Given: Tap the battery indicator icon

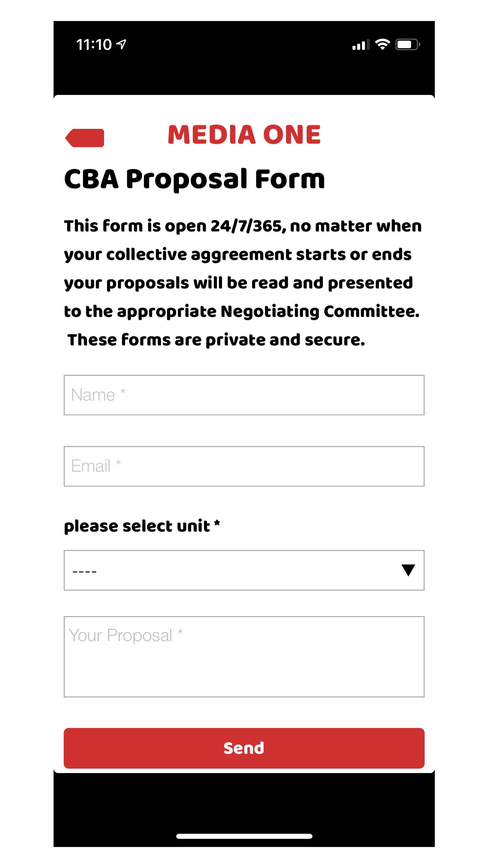Looking at the screenshot, I should click(x=408, y=44).
